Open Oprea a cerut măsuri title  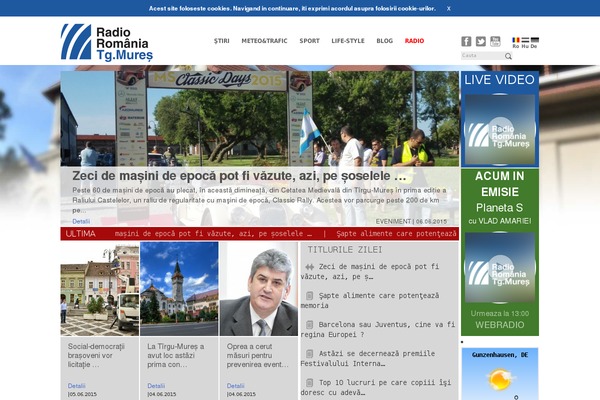258,355
